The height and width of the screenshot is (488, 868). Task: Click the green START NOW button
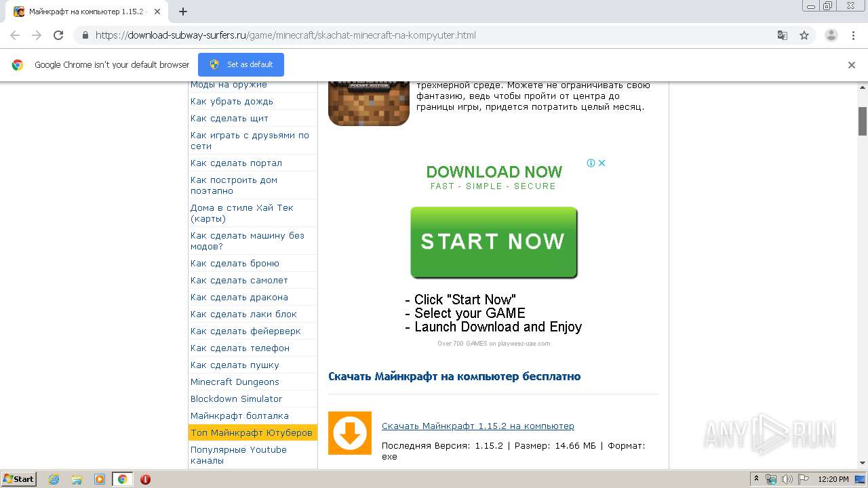pyautogui.click(x=494, y=243)
